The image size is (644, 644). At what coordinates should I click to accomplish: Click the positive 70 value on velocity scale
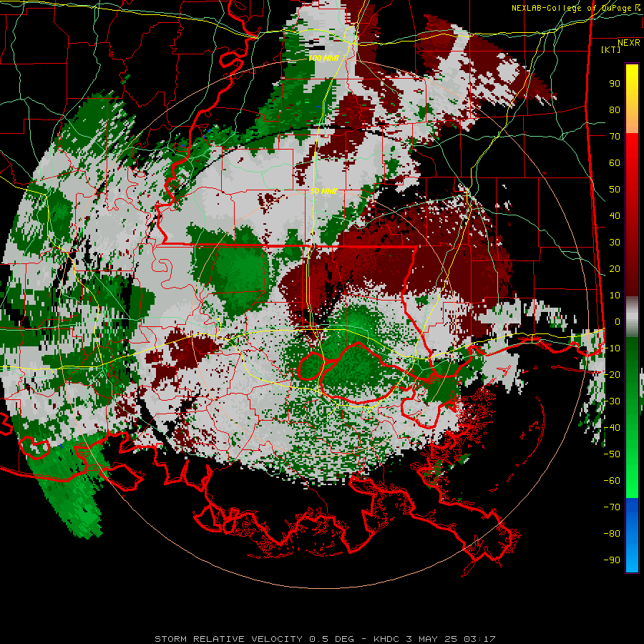tap(615, 137)
